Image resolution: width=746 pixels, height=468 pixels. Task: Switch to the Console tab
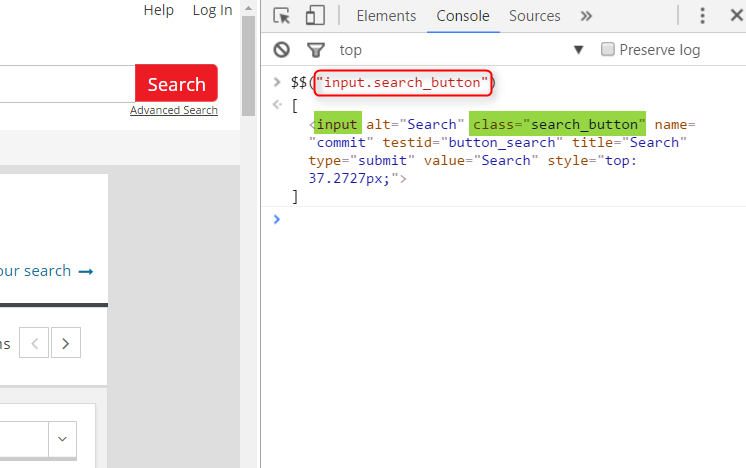(x=463, y=16)
